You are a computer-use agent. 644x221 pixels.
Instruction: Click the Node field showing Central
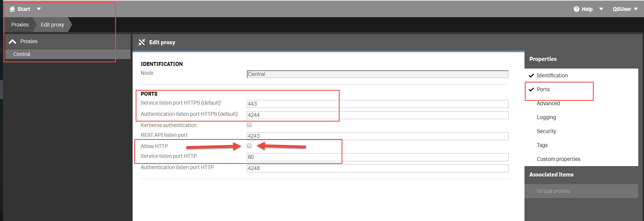click(x=377, y=74)
